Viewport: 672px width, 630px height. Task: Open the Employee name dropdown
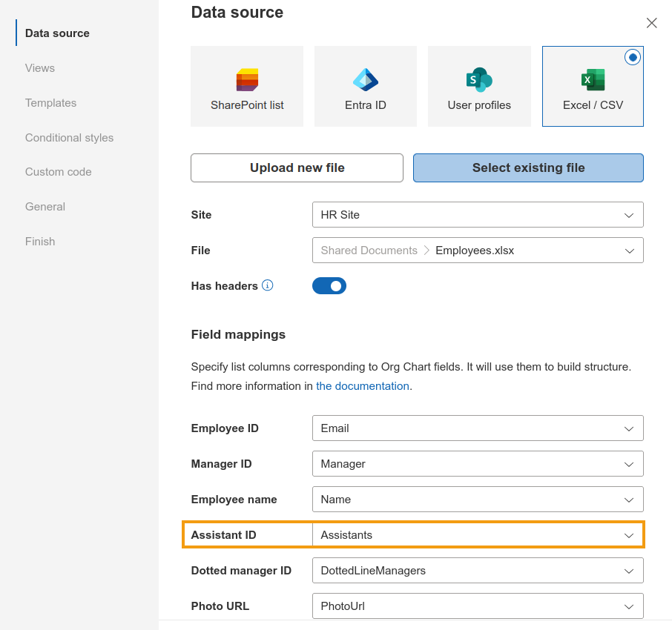click(478, 499)
